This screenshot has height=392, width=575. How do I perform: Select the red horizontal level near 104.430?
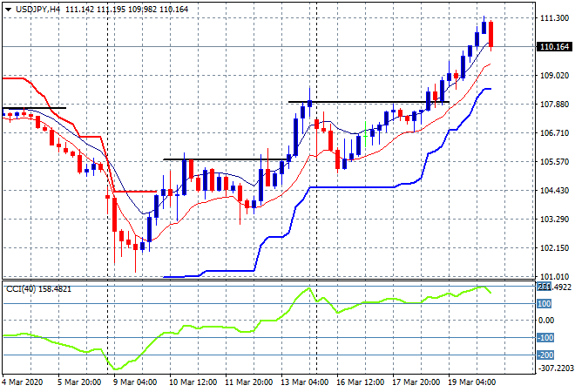135,192
